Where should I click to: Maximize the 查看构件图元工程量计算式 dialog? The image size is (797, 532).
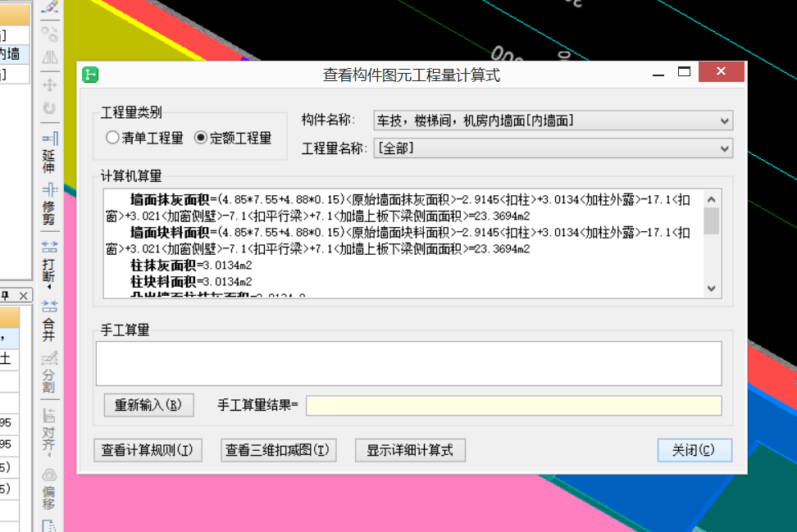pos(684,71)
